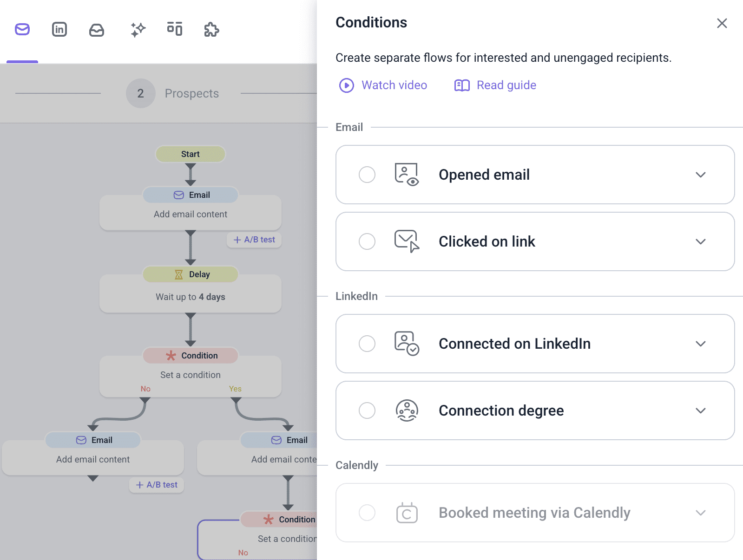Close the Conditions panel
This screenshot has height=560, width=743.
pos(722,23)
